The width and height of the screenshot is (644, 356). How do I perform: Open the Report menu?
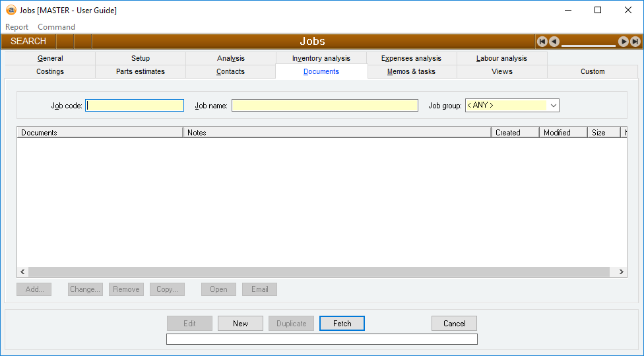click(x=17, y=27)
